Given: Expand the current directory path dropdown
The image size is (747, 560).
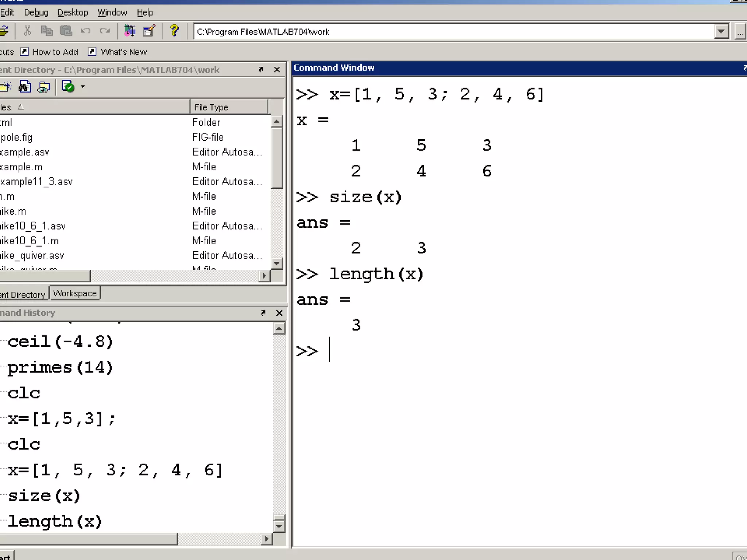Looking at the screenshot, I should (x=721, y=32).
